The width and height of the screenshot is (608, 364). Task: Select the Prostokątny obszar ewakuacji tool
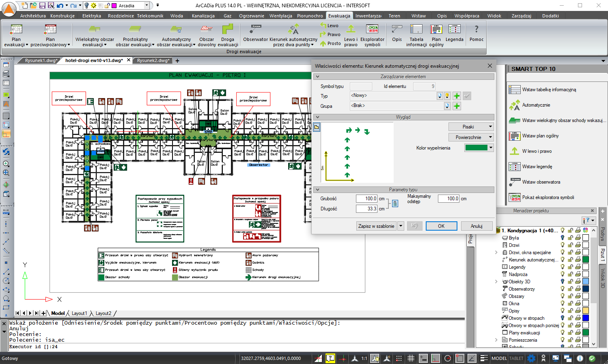[135, 35]
